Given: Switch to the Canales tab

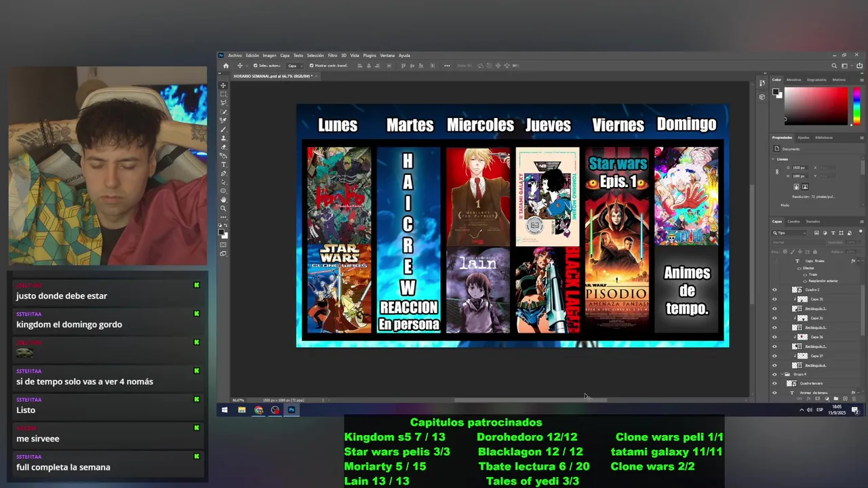Looking at the screenshot, I should [793, 222].
